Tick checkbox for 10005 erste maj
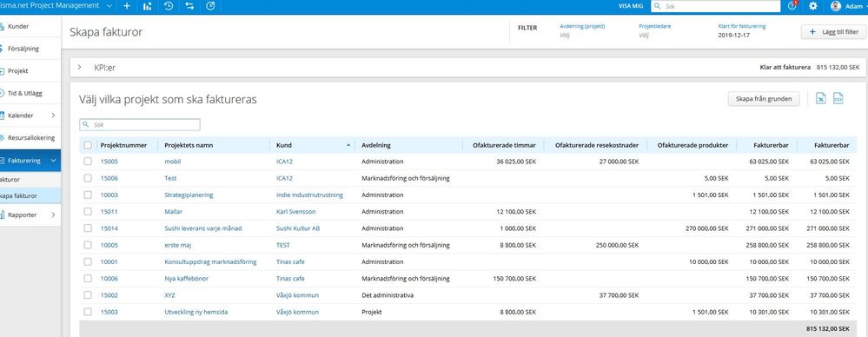 [88, 245]
